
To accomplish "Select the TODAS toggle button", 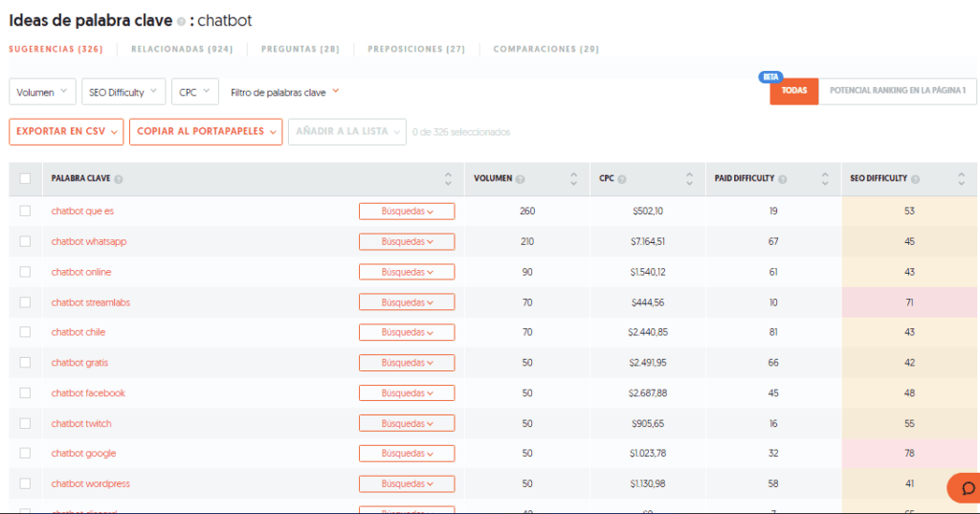I will [793, 91].
